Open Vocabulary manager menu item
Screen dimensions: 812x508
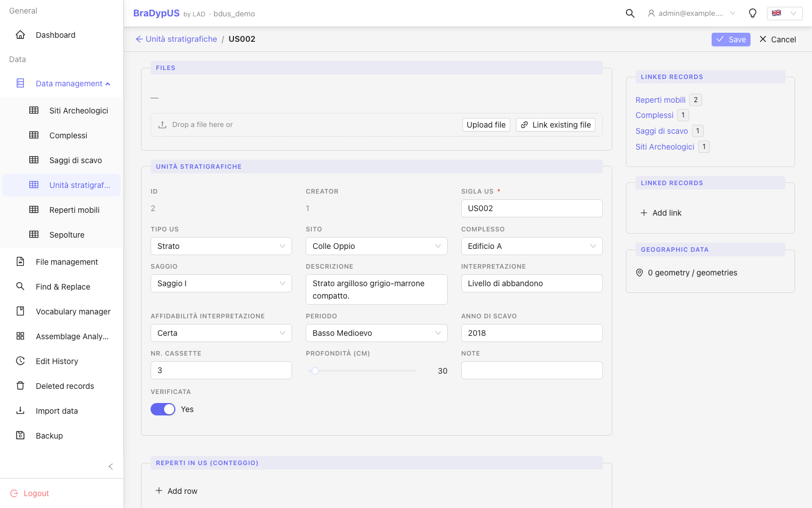click(x=61, y=312)
